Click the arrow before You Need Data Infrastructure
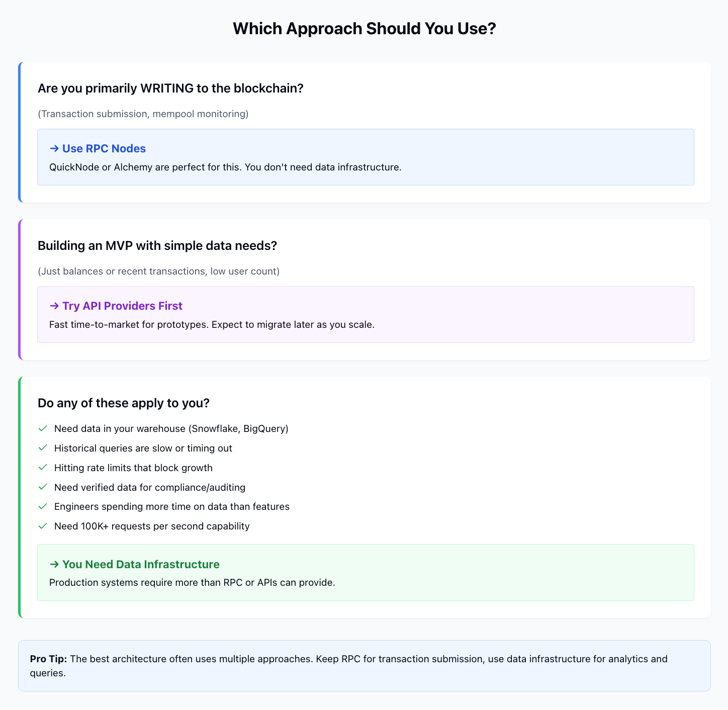Image resolution: width=728 pixels, height=710 pixels. click(x=54, y=565)
